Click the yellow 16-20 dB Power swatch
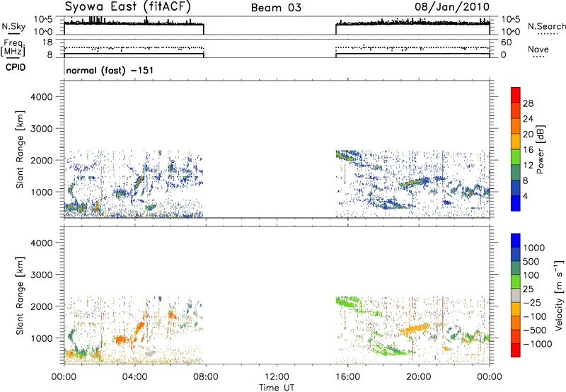The image size is (566, 392). [516, 142]
